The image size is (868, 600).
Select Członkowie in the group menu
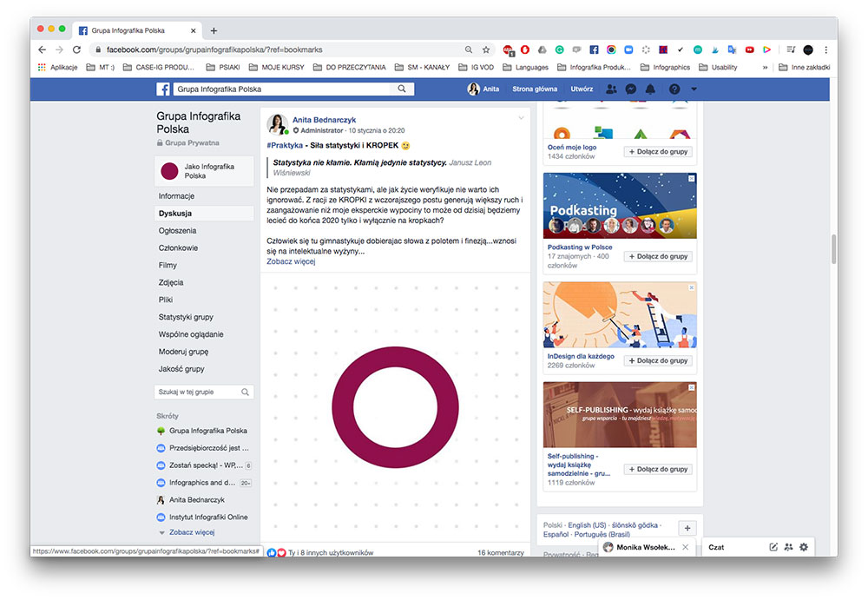pyautogui.click(x=178, y=248)
